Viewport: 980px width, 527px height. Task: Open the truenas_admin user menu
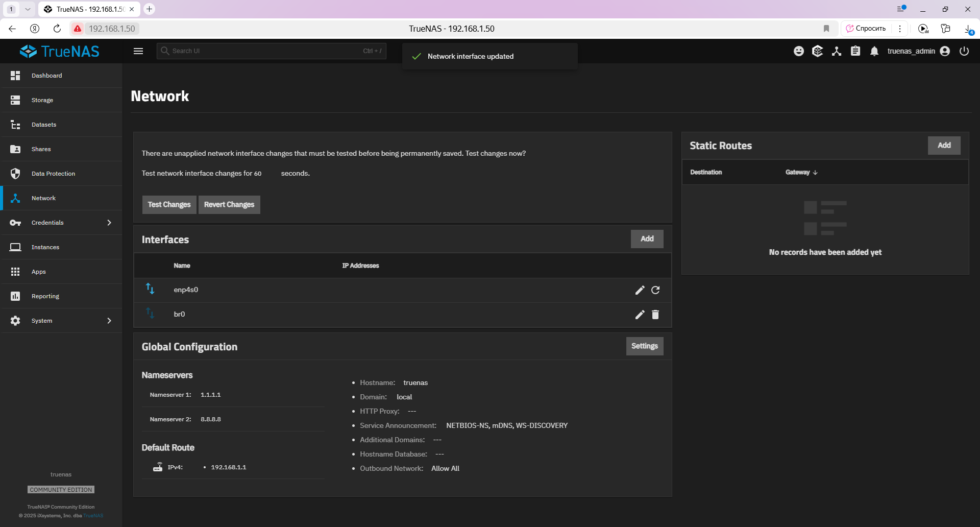click(x=918, y=51)
